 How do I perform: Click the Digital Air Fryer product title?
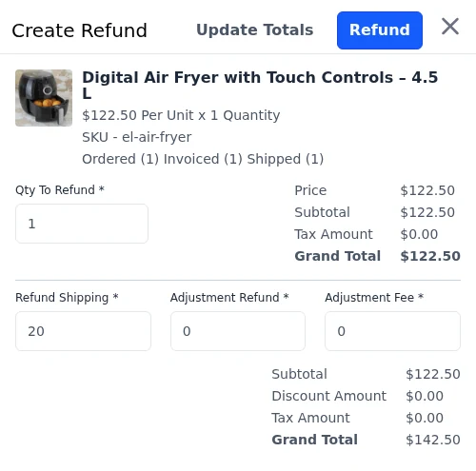260,85
